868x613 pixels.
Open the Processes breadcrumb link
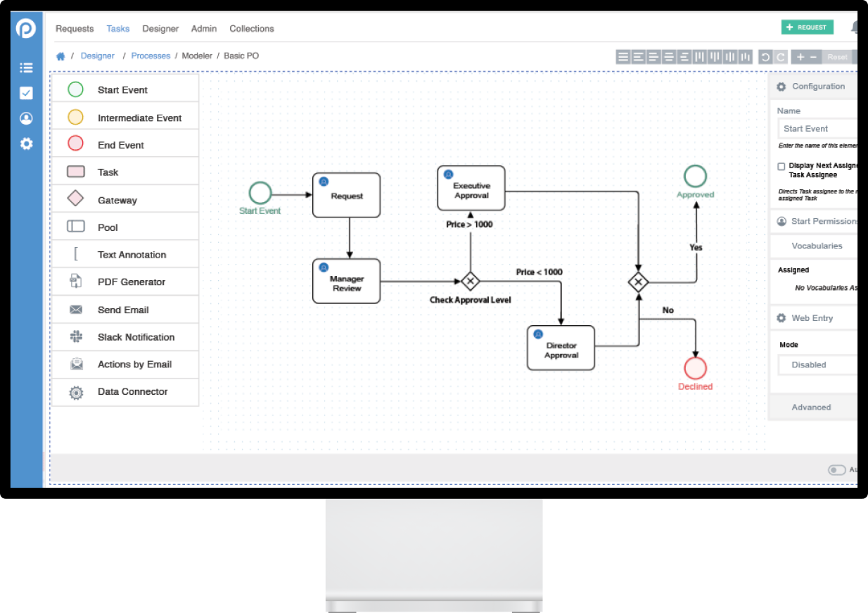tap(151, 56)
